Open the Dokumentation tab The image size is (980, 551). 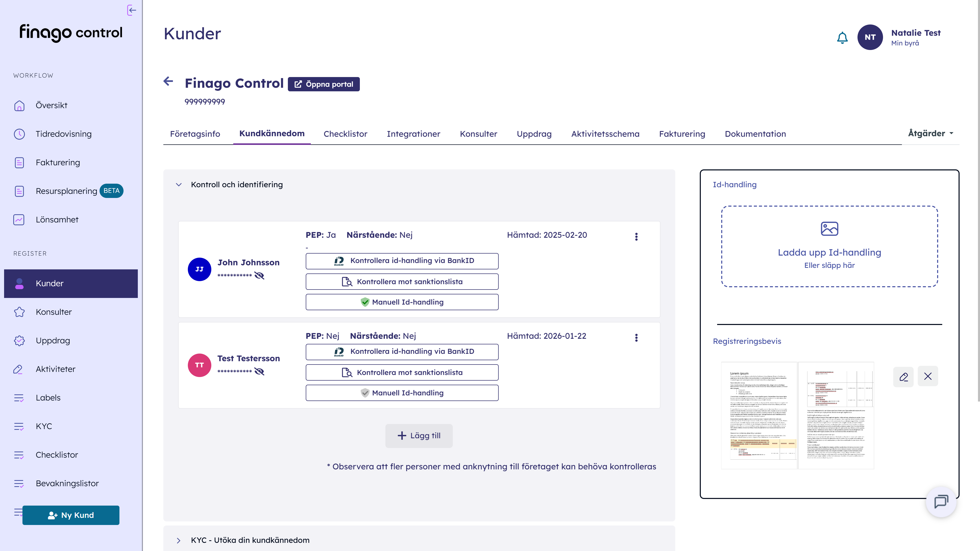[755, 134]
